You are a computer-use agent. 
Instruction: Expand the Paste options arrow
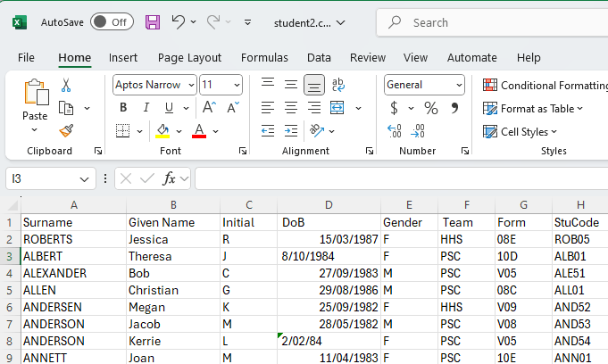[x=35, y=130]
